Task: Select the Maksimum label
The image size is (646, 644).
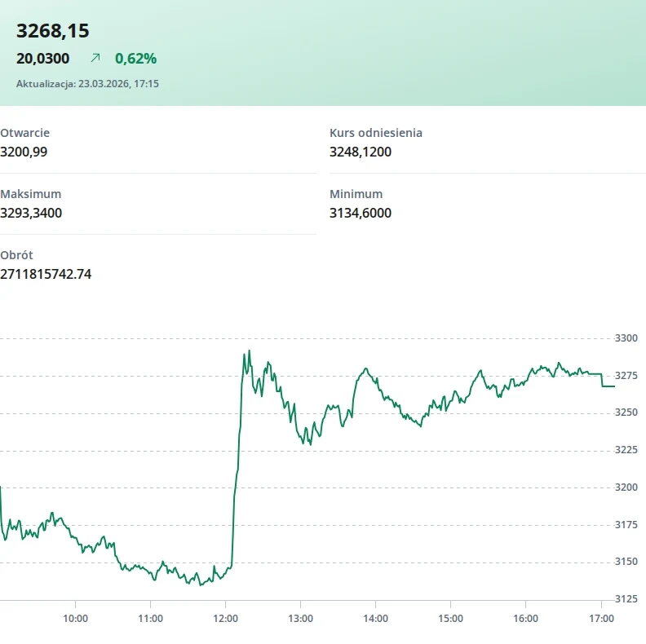Action: tap(31, 194)
